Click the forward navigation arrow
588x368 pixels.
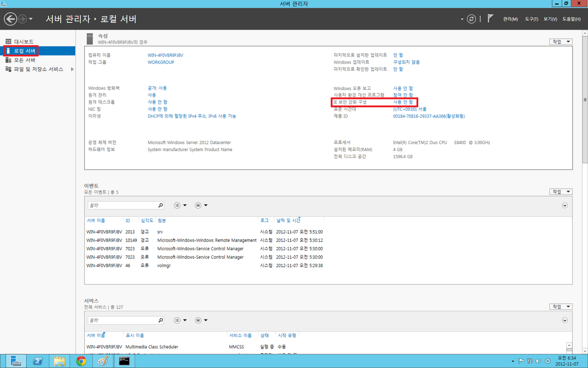[x=22, y=19]
